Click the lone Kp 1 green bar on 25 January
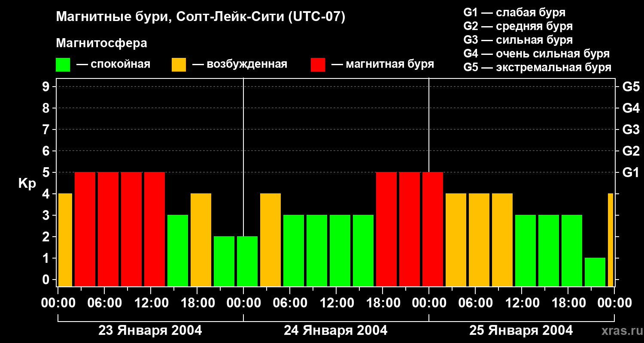The width and height of the screenshot is (644, 343). [x=595, y=272]
